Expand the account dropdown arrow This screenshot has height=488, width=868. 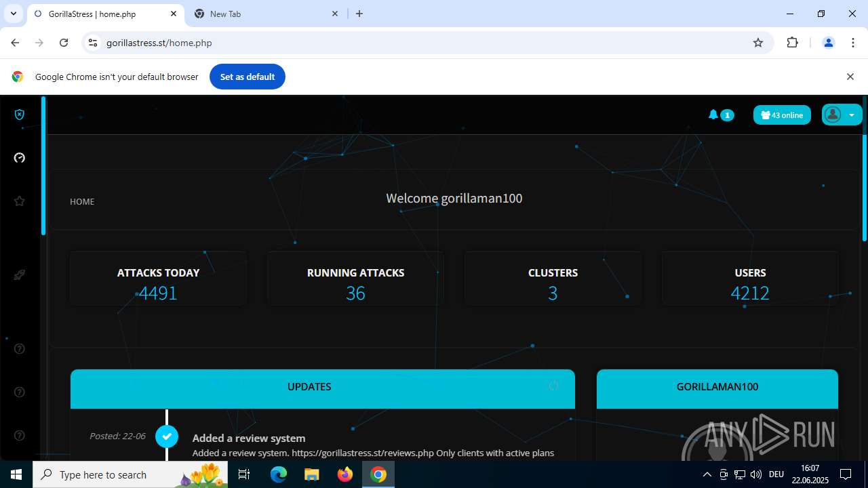tap(852, 115)
